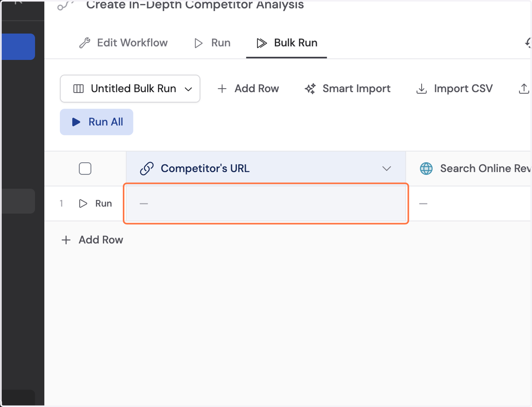Expand the Competitor's URL column chevron

point(387,168)
